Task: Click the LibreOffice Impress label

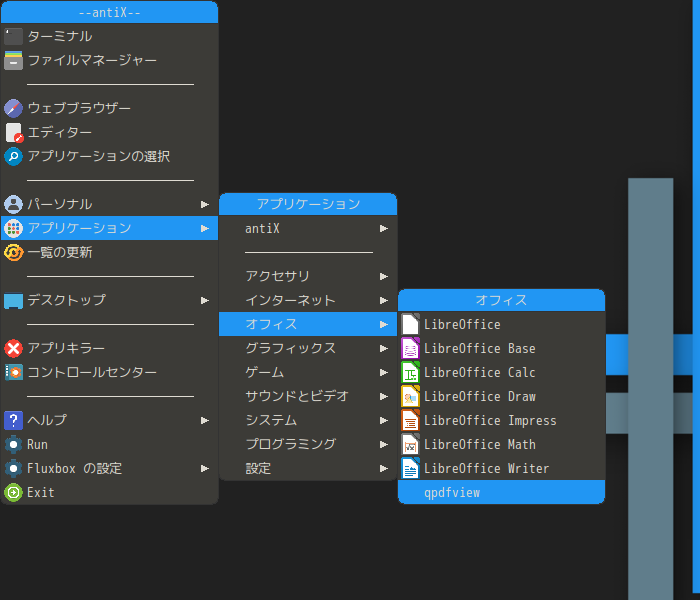Action: click(490, 421)
